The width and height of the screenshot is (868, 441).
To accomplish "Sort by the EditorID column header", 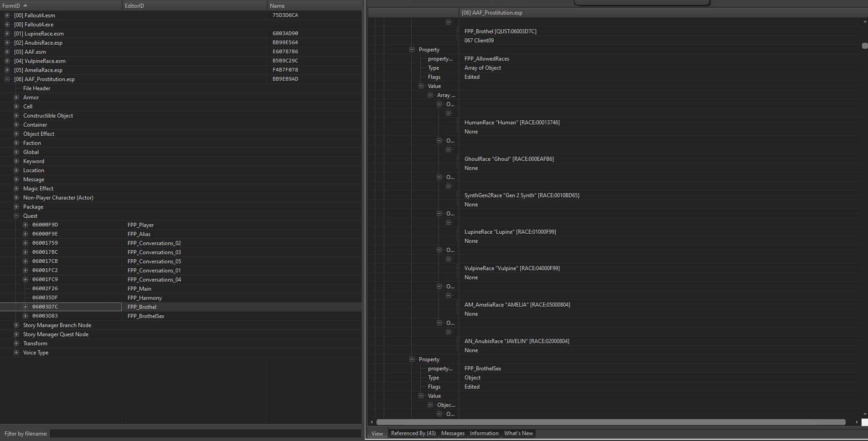I will pos(194,5).
